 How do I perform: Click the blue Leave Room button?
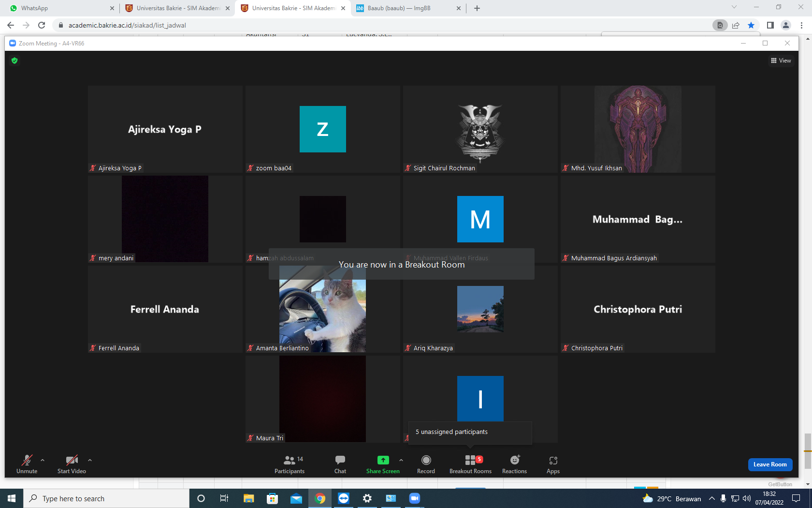(770, 464)
